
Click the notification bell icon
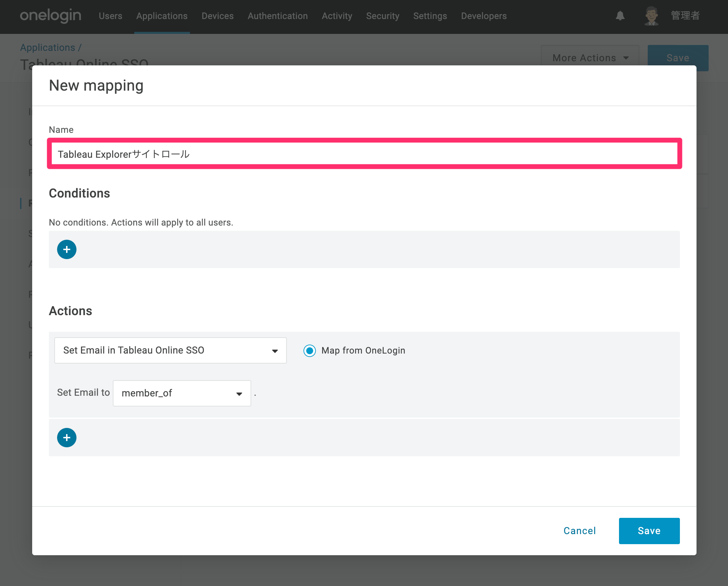620,16
